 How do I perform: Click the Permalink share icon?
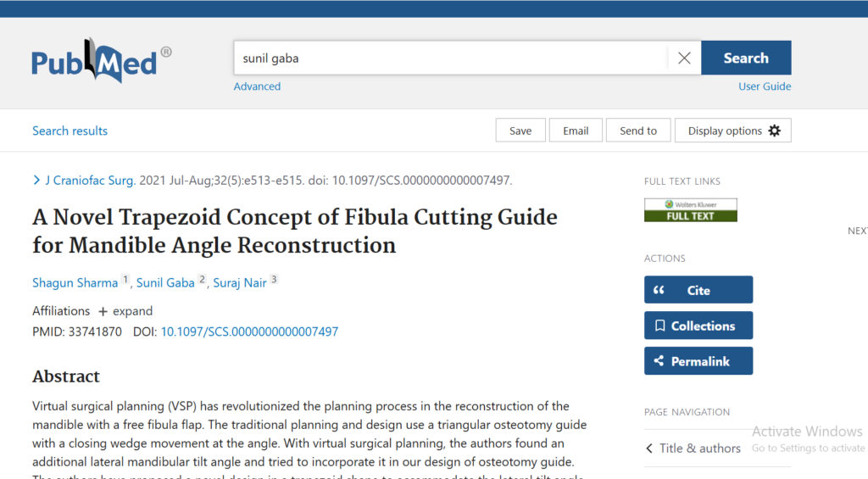[659, 361]
